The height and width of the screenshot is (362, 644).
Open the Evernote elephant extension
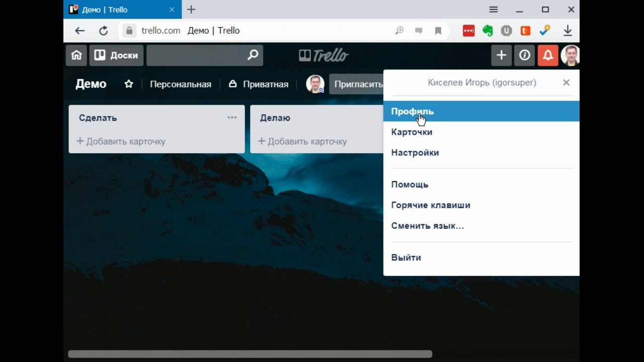488,31
